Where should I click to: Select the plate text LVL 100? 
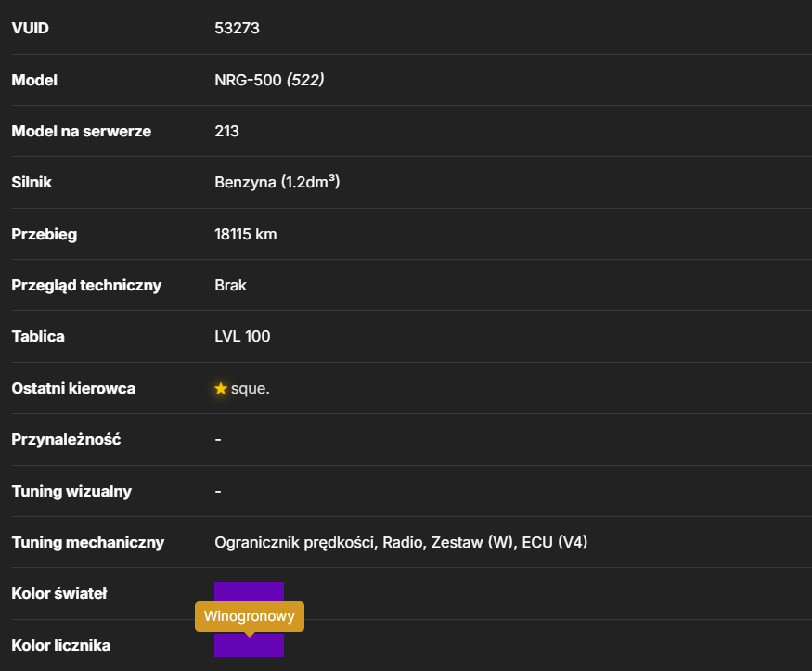pos(242,337)
